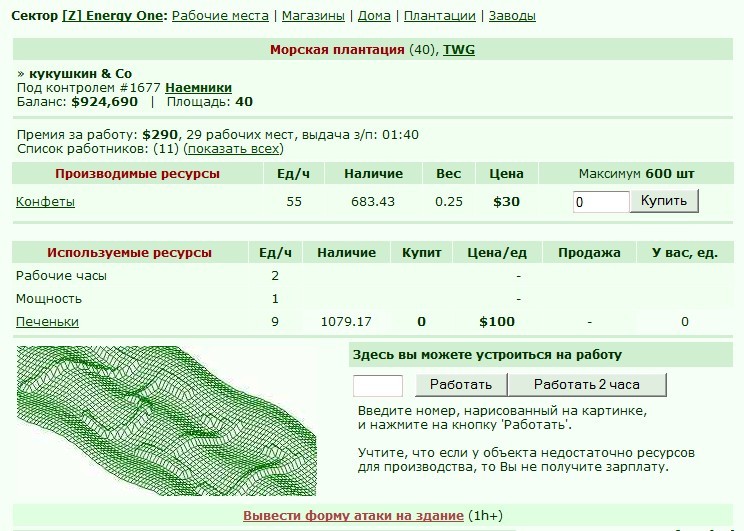Click the Купить button
744x531 pixels.
coord(664,201)
